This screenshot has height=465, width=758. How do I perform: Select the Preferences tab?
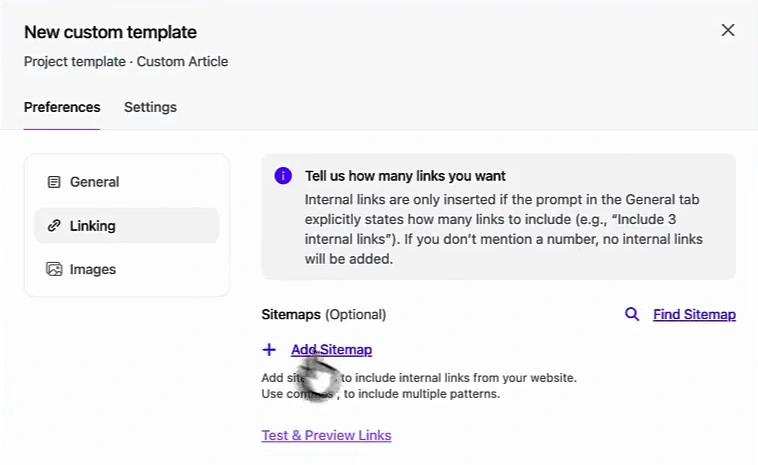[62, 107]
